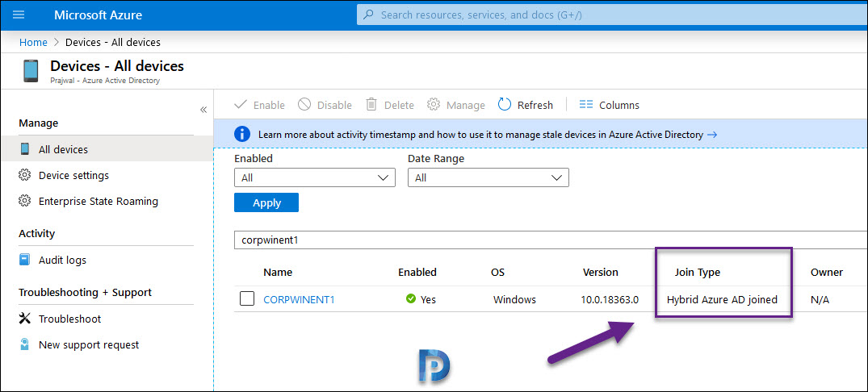The width and height of the screenshot is (868, 392).
Task: Click the Refresh toolbar label
Action: point(535,105)
